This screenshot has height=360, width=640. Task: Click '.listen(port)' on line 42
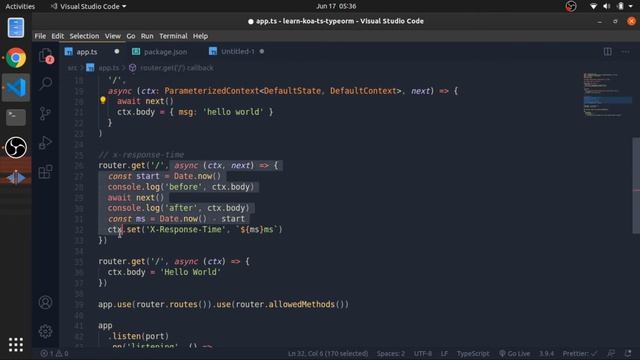[138, 336]
